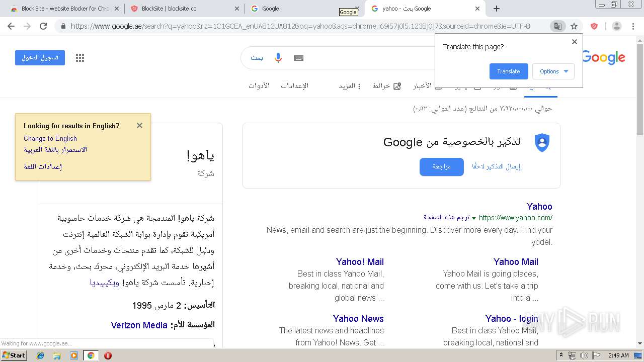This screenshot has height=362, width=644.
Task: Open إعدادات اللغة language settings link
Action: tap(43, 166)
